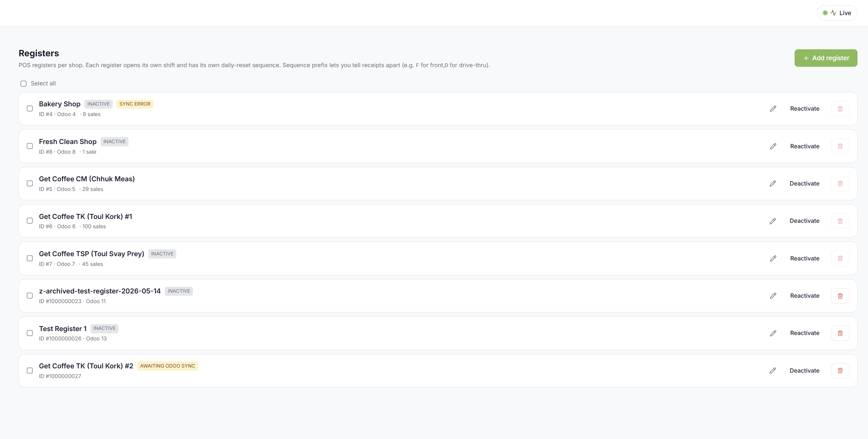Click the INACTIVE badge on Fresh Clean Shop
Viewport: 868px width, 439px height.
[115, 142]
